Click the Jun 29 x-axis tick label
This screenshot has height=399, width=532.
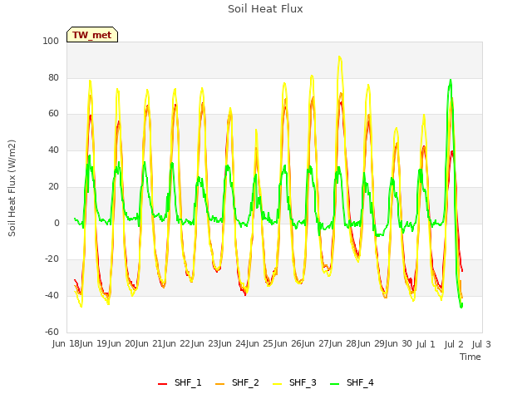pos(372,344)
